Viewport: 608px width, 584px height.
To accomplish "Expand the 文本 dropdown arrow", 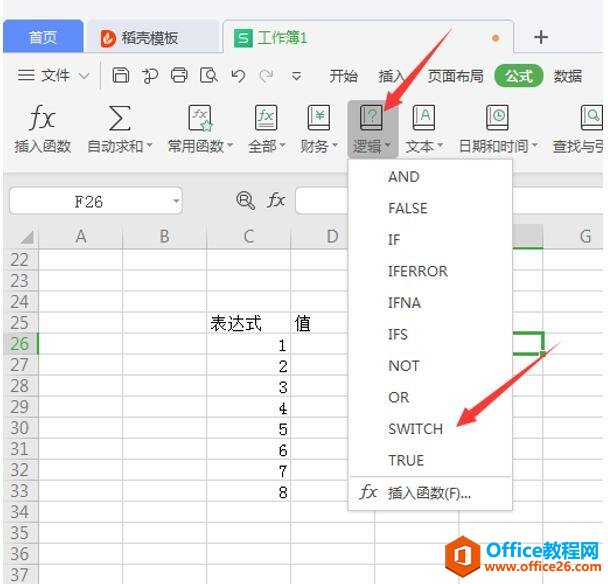I will point(440,146).
